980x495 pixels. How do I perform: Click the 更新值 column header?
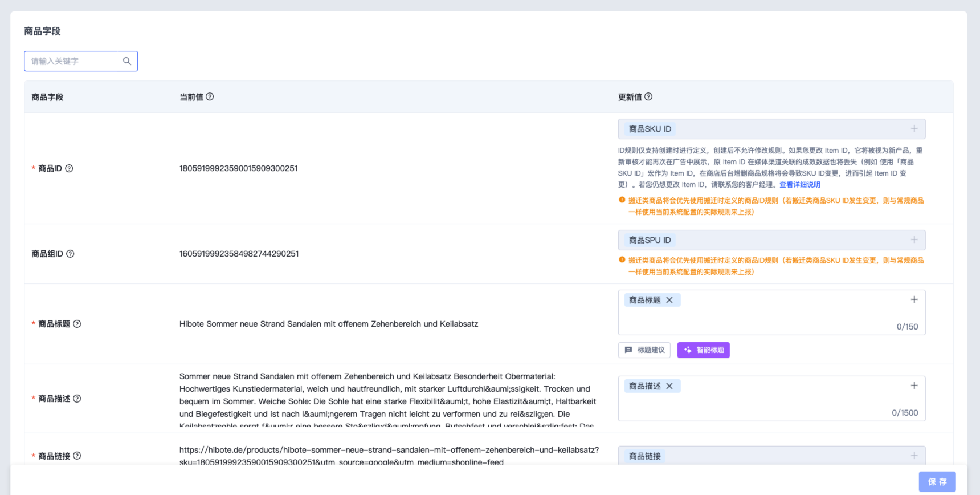630,97
